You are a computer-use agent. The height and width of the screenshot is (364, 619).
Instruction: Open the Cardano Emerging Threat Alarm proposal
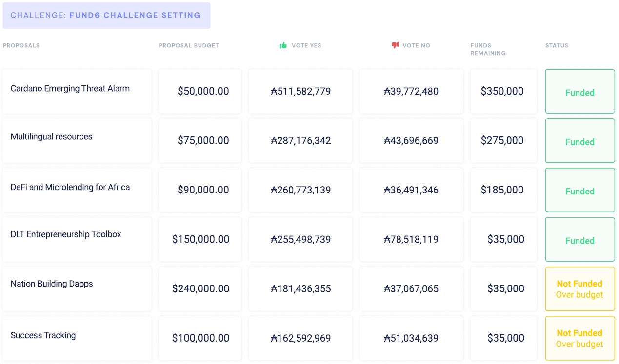(70, 89)
